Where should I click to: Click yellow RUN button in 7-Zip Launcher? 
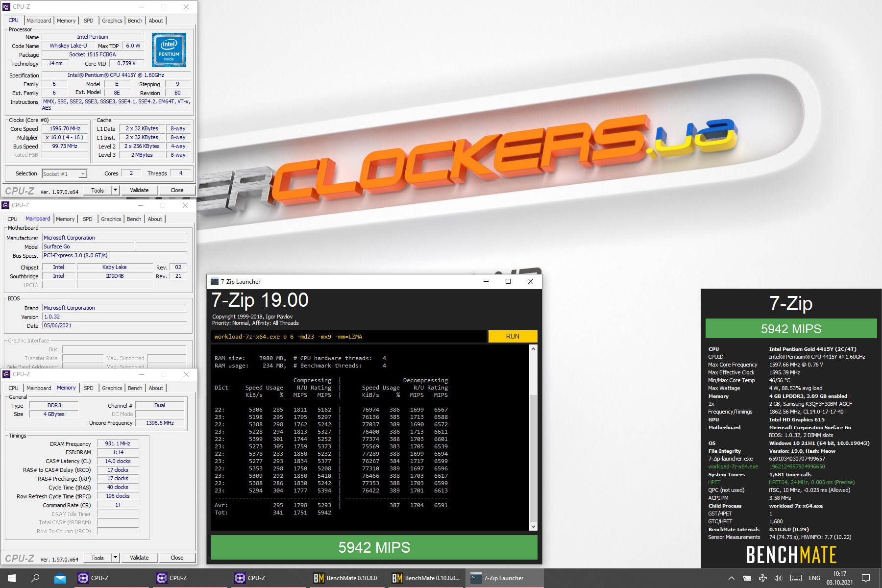[x=513, y=336]
